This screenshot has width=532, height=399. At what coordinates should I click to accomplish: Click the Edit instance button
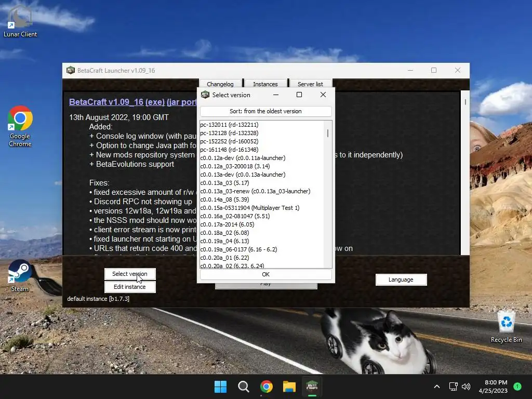click(130, 287)
